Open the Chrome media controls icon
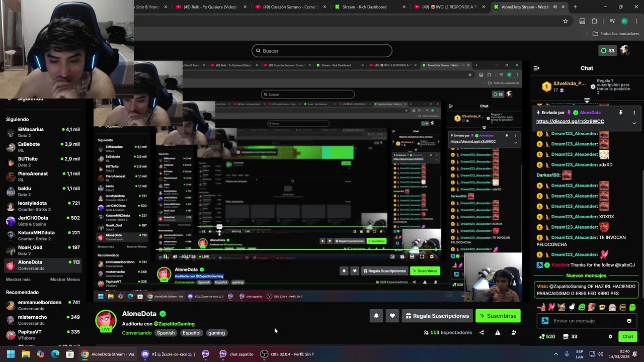The height and width of the screenshot is (362, 644). [612, 21]
